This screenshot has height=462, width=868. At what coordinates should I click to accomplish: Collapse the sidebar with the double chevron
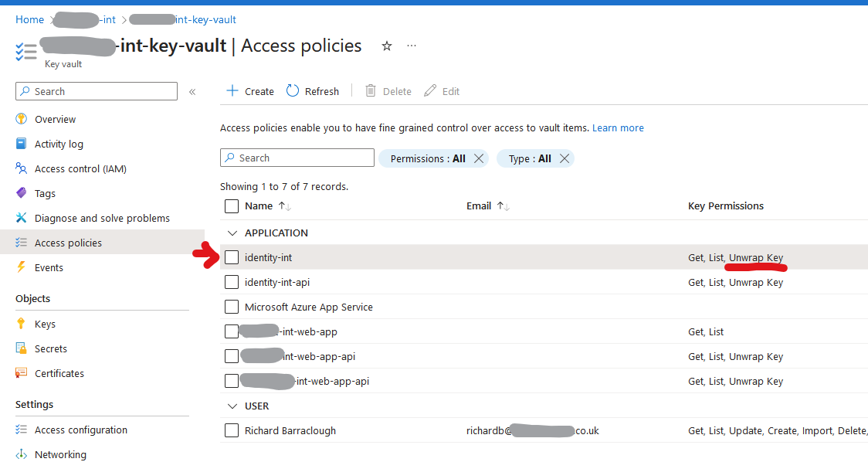[192, 91]
